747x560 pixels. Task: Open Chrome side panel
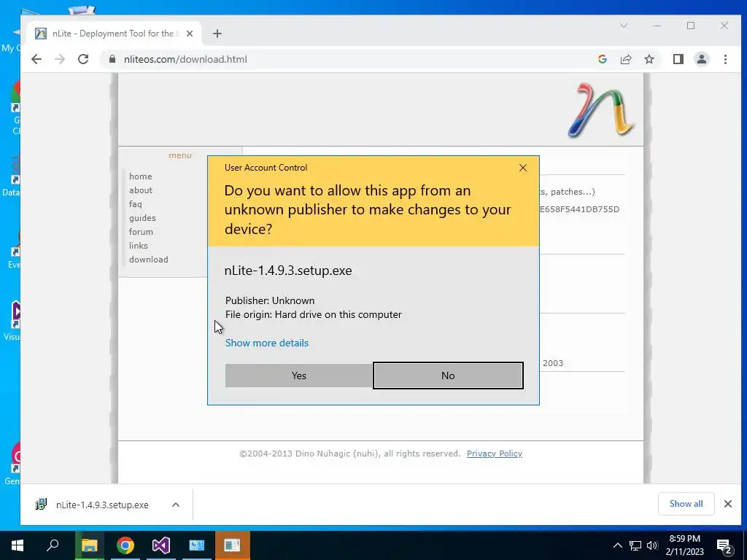tap(678, 59)
